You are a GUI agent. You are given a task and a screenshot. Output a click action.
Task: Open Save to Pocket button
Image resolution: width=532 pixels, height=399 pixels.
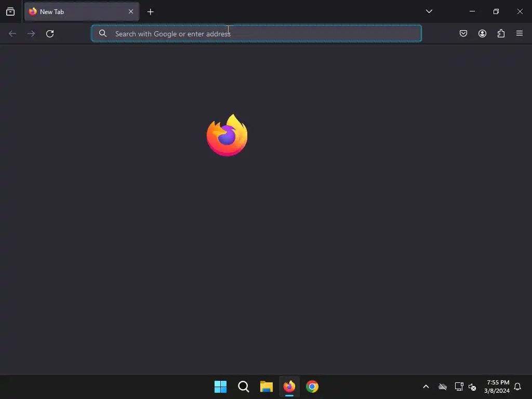click(463, 33)
